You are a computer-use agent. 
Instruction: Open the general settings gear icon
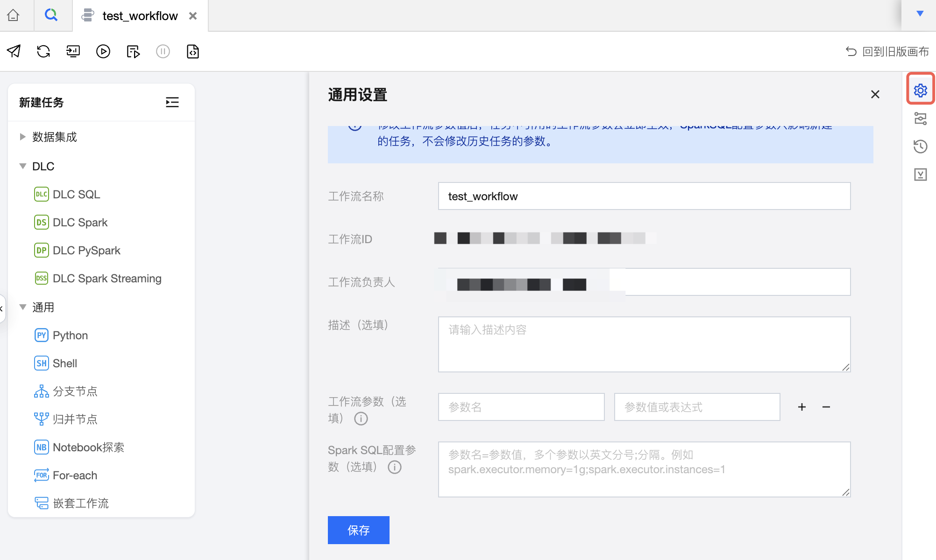920,90
